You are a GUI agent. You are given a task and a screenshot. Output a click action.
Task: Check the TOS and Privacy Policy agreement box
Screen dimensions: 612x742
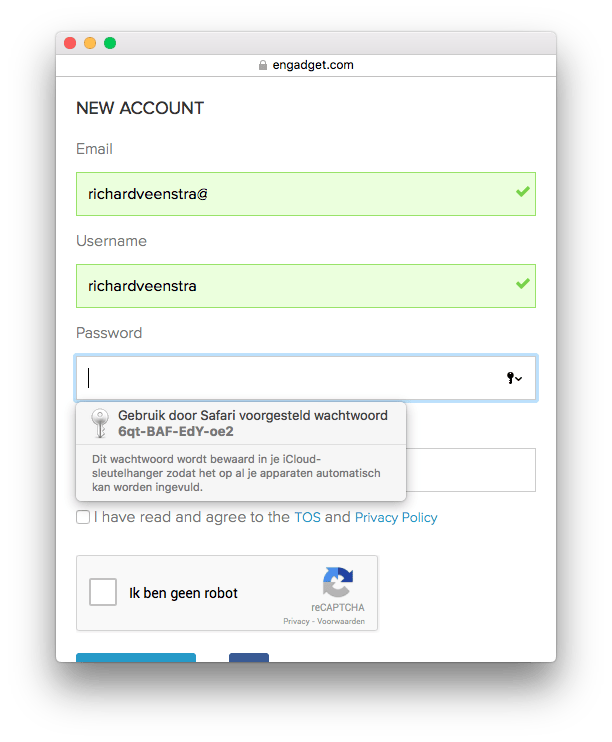pos(83,517)
